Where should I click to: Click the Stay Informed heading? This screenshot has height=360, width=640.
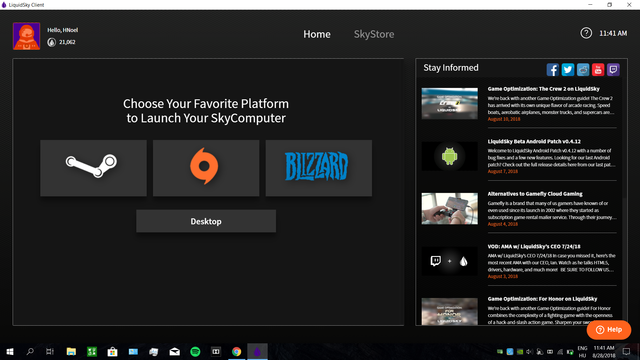click(451, 68)
